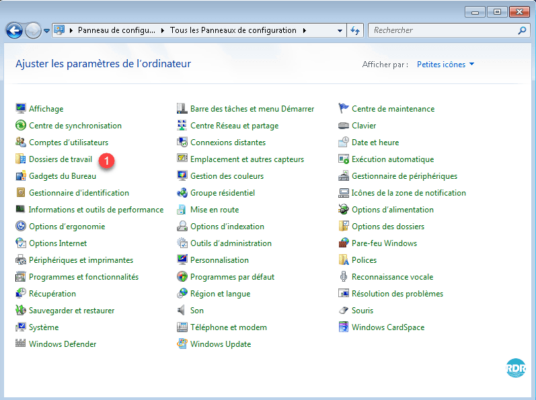Open the recent pages arrow by Back button
Viewport: 536px width, 400px height.
click(x=46, y=31)
